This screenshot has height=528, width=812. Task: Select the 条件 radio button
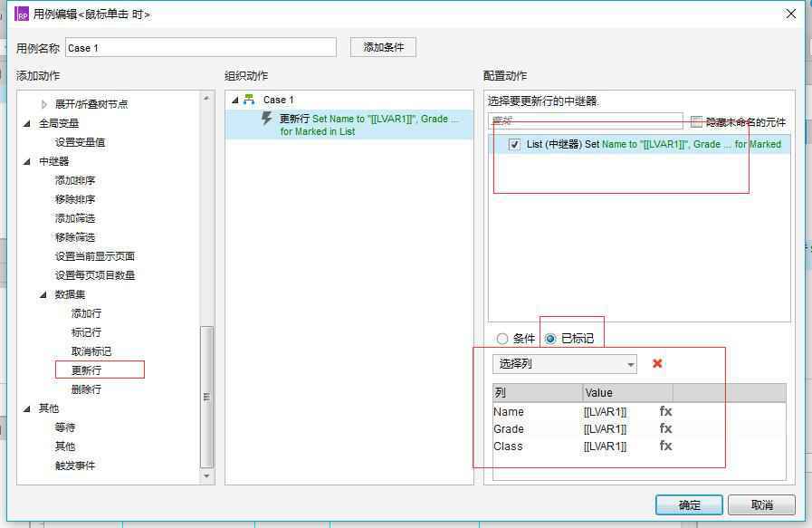(502, 339)
